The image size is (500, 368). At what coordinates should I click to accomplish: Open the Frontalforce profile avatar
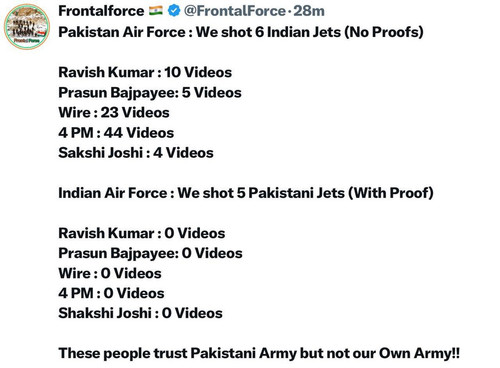coord(27,27)
